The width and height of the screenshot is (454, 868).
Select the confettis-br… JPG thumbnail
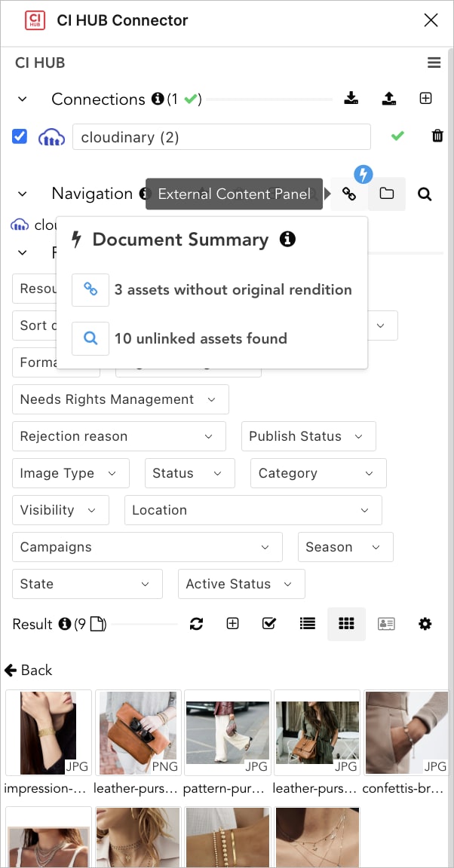[x=406, y=732]
